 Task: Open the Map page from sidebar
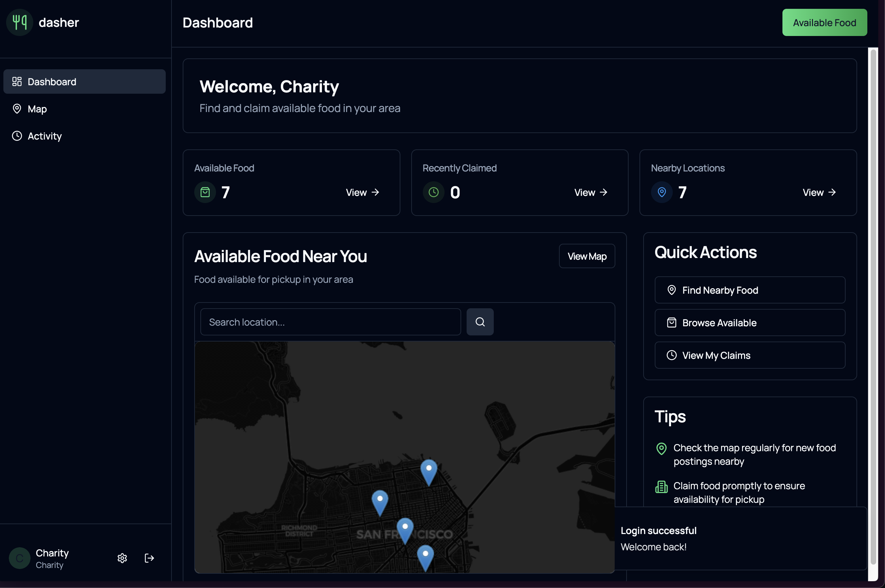click(37, 109)
